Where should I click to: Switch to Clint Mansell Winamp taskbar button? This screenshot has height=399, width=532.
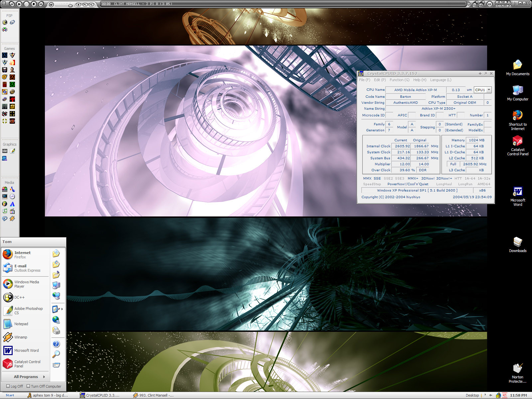tap(153, 395)
